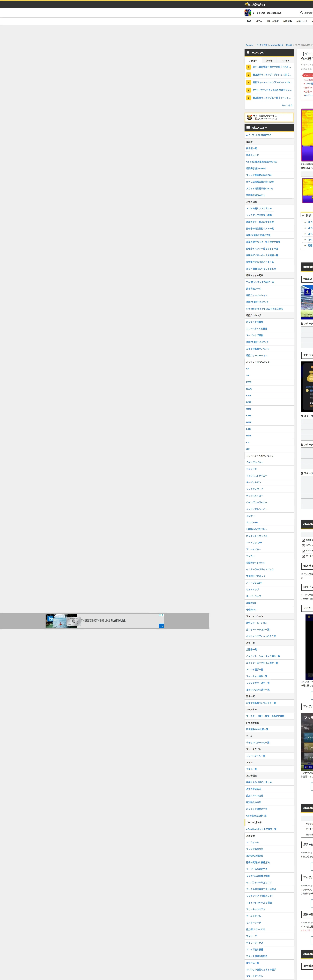Switch to the スレッド ranking tab
Viewport: 313px width, 980px height.
pyautogui.click(x=285, y=60)
